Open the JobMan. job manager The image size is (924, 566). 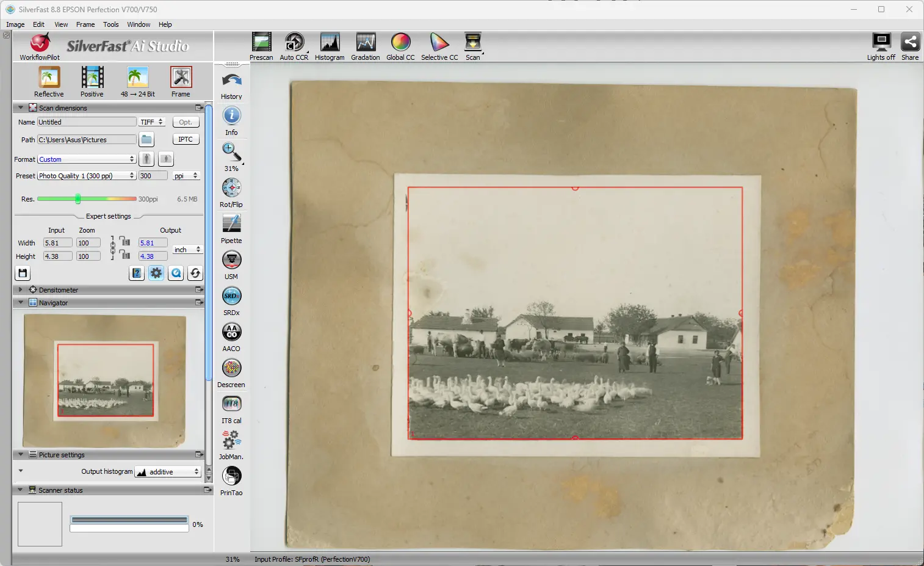point(231,440)
